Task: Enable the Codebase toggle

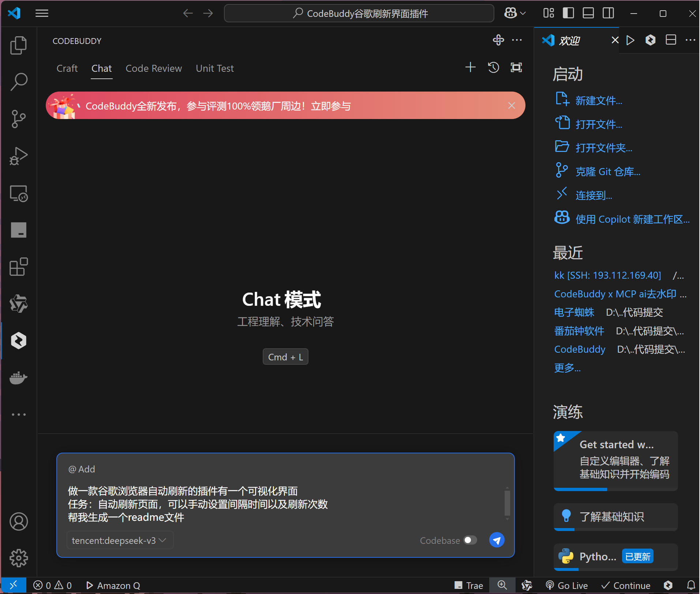Action: 470,540
